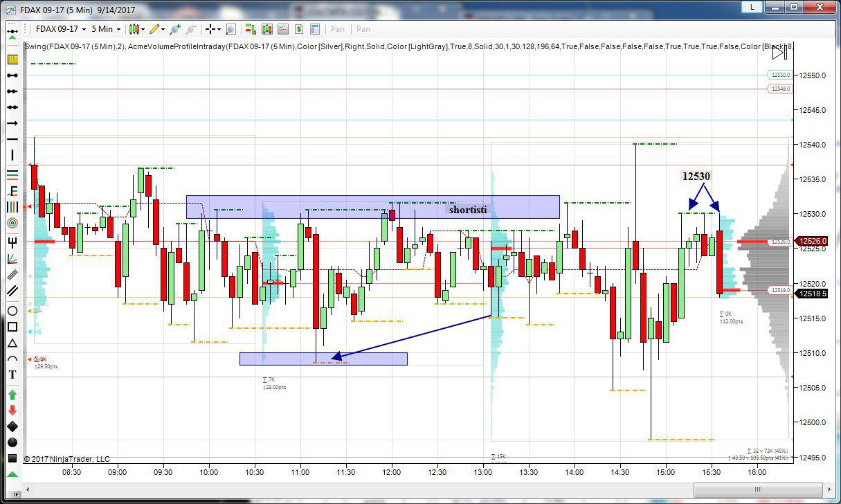Click the 12548.0 price marker label
Image resolution: width=841 pixels, height=504 pixels.
(779, 89)
